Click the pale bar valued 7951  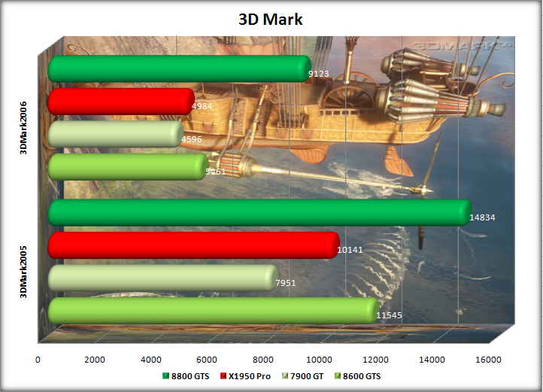pyautogui.click(x=162, y=278)
